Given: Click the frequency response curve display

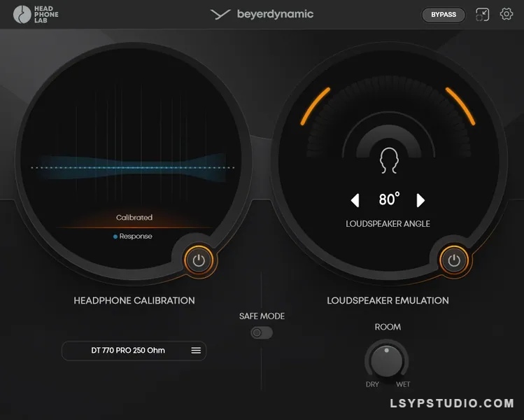Looking at the screenshot, I should click(x=133, y=167).
